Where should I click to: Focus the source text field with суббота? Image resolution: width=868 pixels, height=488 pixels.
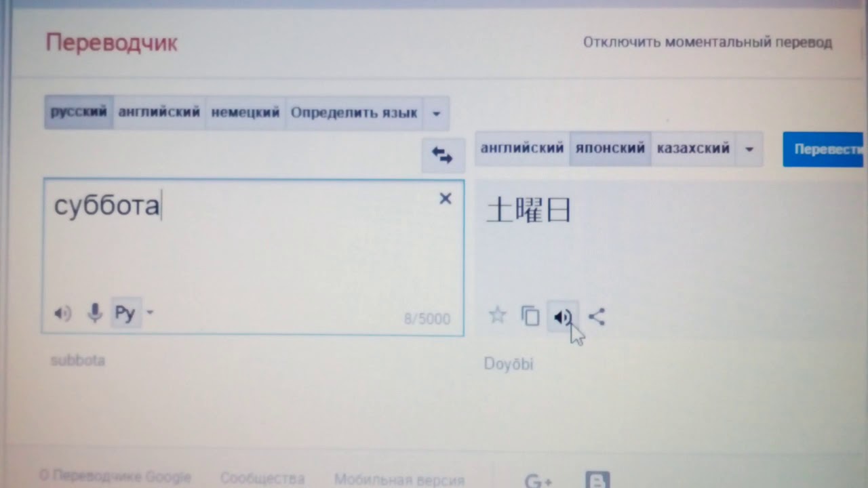click(252, 256)
